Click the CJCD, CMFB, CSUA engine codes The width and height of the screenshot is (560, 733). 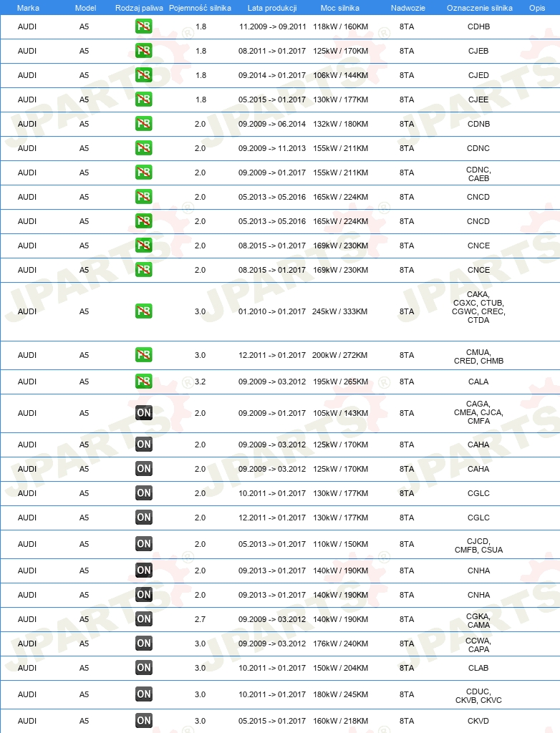(x=478, y=545)
